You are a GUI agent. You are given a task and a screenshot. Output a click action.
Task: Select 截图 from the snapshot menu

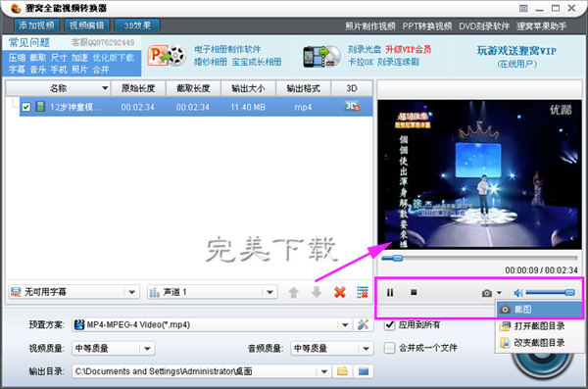(x=540, y=309)
